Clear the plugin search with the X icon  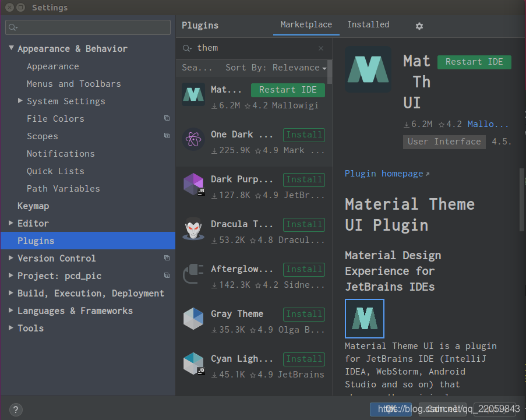click(321, 48)
